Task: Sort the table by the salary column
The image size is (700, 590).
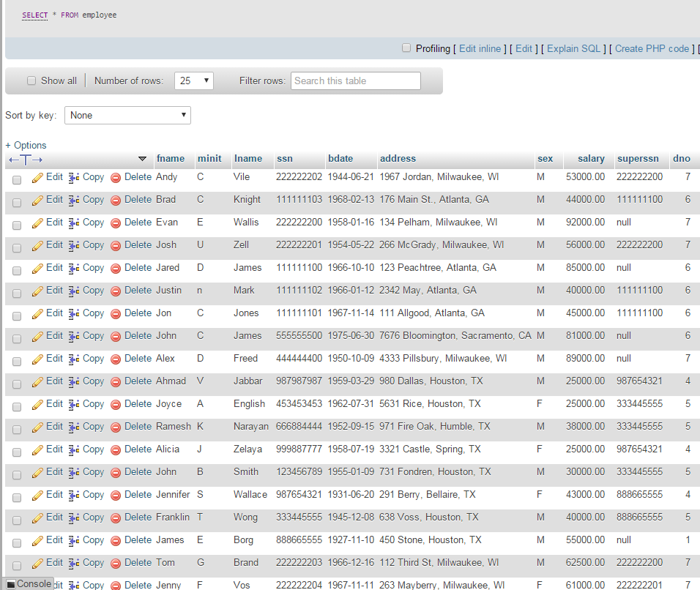Action: click(591, 158)
